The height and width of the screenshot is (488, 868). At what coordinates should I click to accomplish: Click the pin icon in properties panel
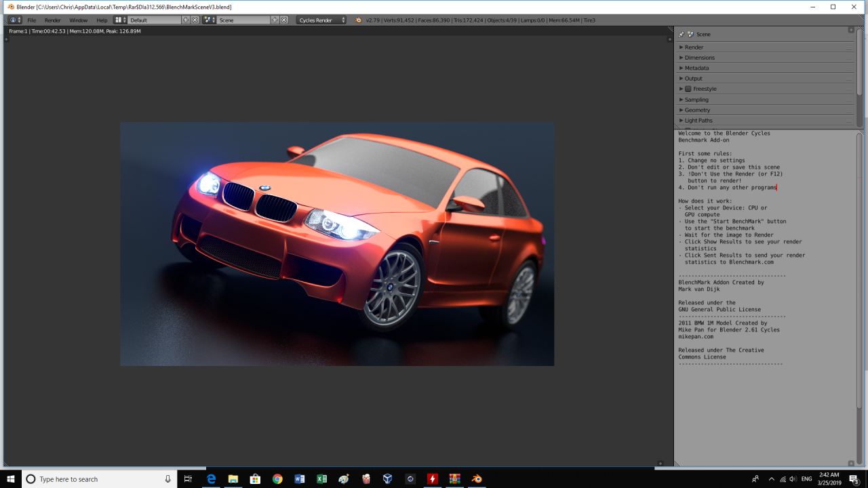(x=682, y=34)
